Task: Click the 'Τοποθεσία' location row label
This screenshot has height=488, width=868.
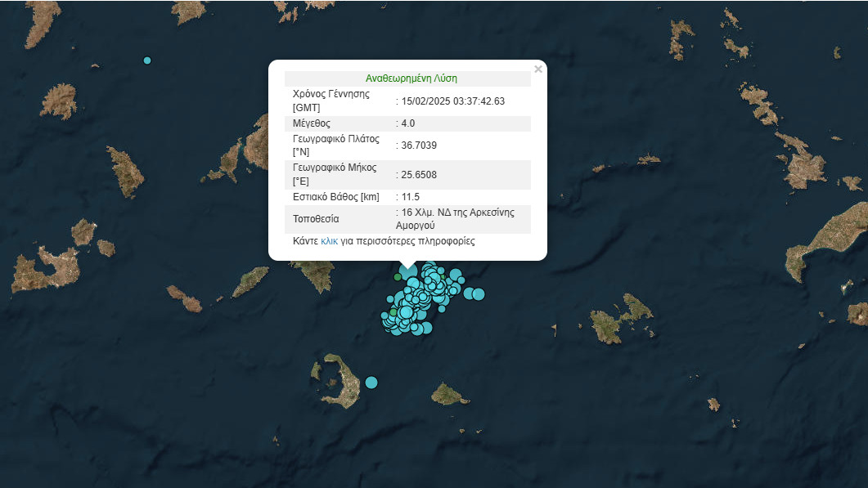Action: point(316,219)
